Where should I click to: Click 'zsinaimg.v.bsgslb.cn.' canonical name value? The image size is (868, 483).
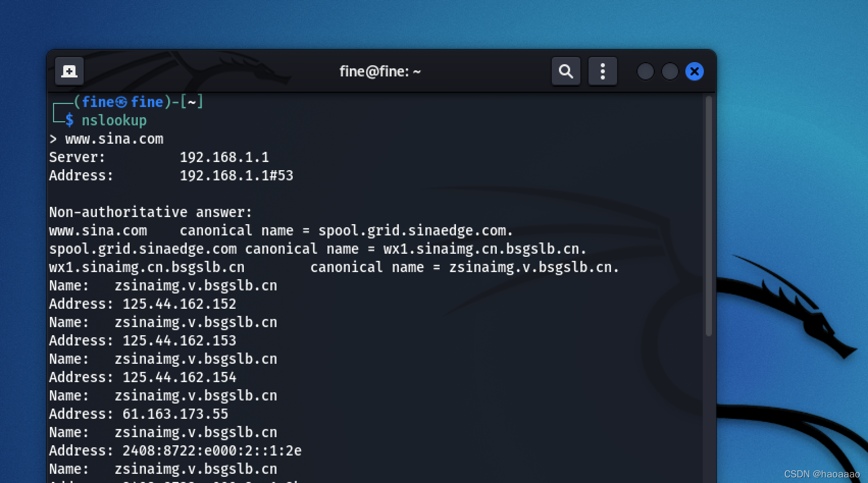click(534, 267)
